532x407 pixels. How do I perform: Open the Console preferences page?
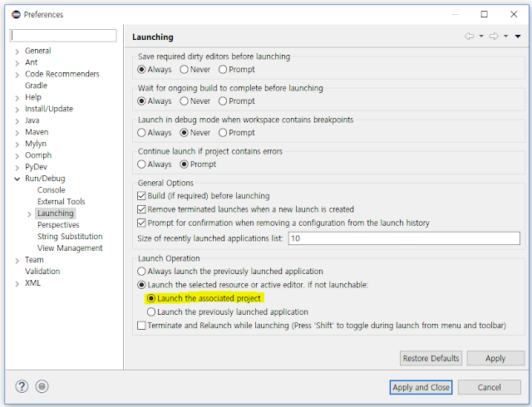point(52,190)
